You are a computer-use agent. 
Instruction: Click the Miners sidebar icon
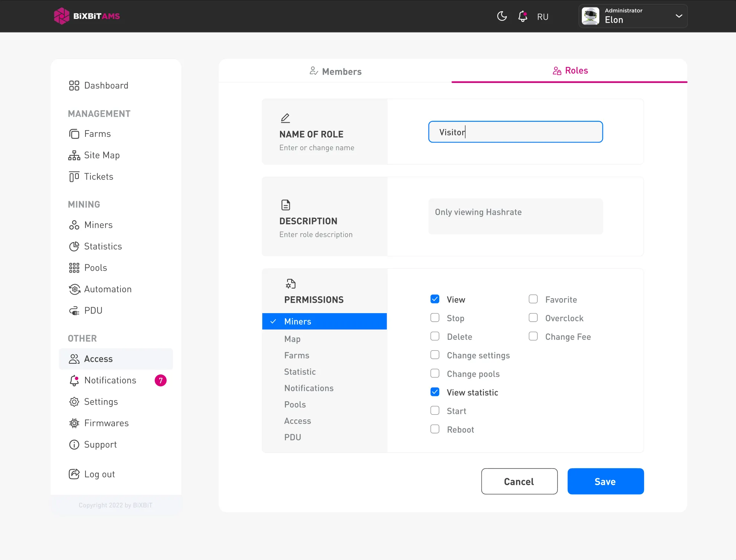[74, 225]
